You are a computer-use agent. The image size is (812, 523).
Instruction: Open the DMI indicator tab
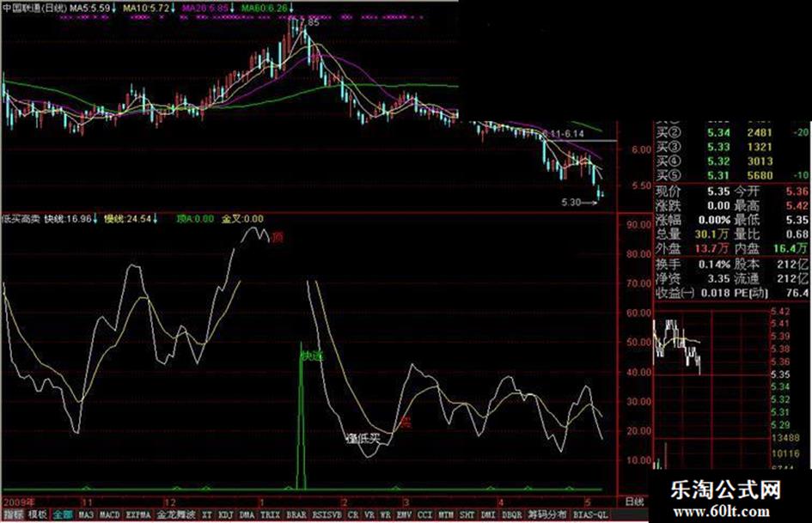click(488, 515)
